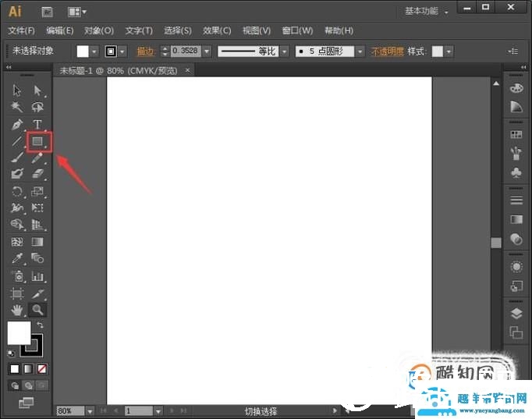Click vertical scrollbar thumb
The image size is (532, 419).
496,243
